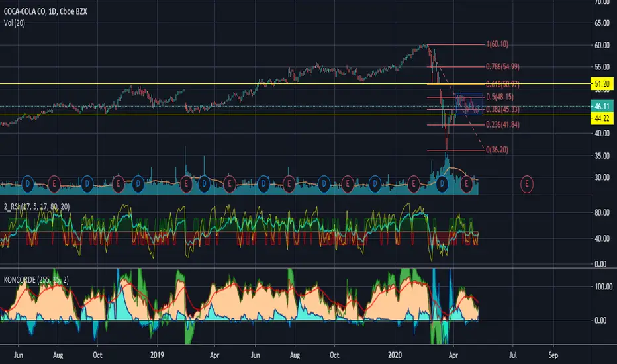Click the 30.00 price axis label
617x364 pixels.
pos(602,177)
